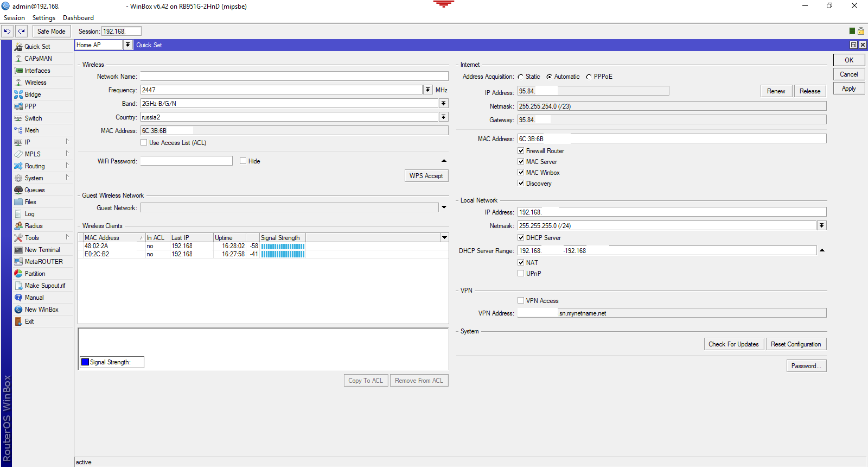The height and width of the screenshot is (467, 868).
Task: Collapse the DHCP Server Range arrow
Action: 822,250
